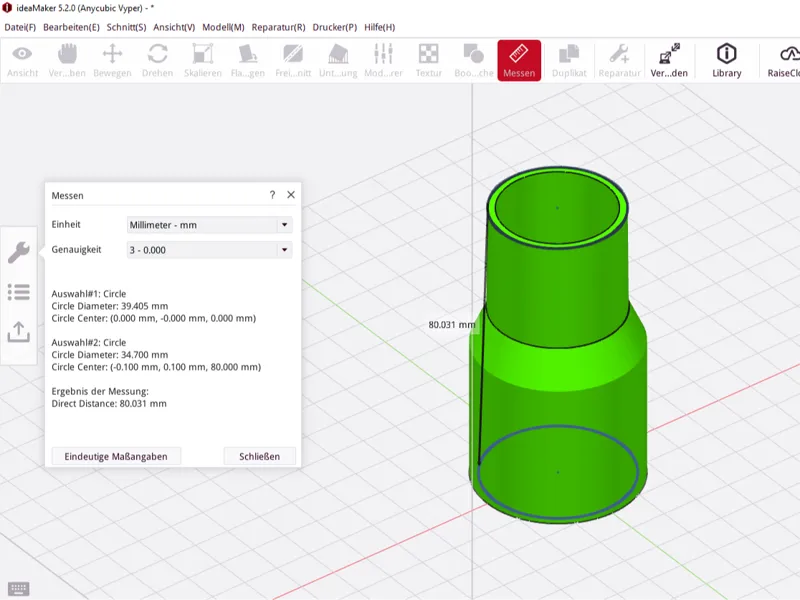
Task: Open the Einheit unit dropdown
Action: (209, 224)
